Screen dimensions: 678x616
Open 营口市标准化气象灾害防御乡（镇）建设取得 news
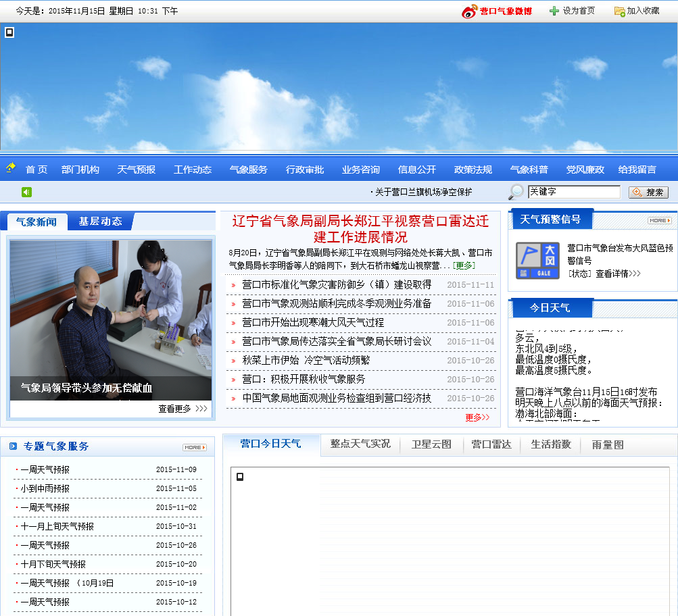coord(337,284)
